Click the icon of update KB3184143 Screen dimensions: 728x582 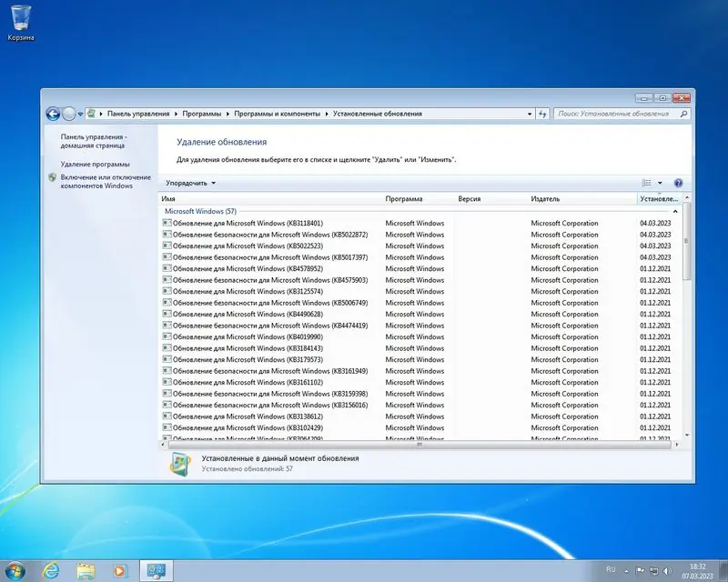(x=167, y=348)
